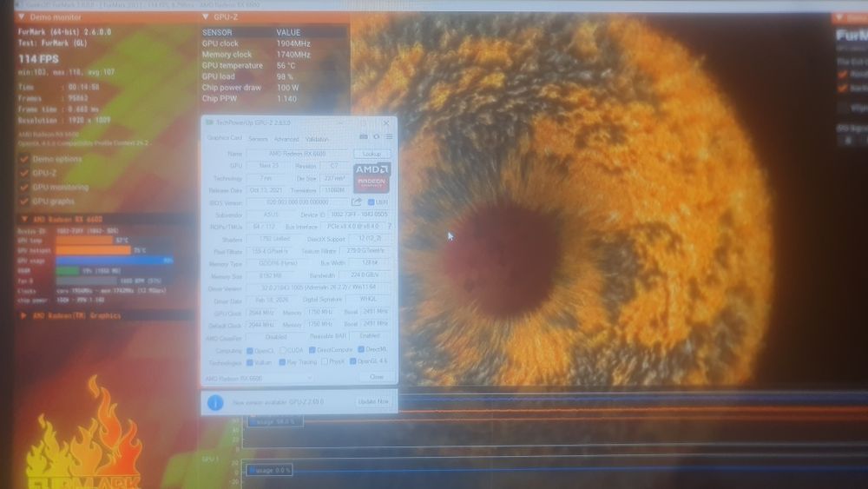Image resolution: width=868 pixels, height=489 pixels.
Task: Open the GPU-Z hamburger menu
Action: pyautogui.click(x=389, y=136)
